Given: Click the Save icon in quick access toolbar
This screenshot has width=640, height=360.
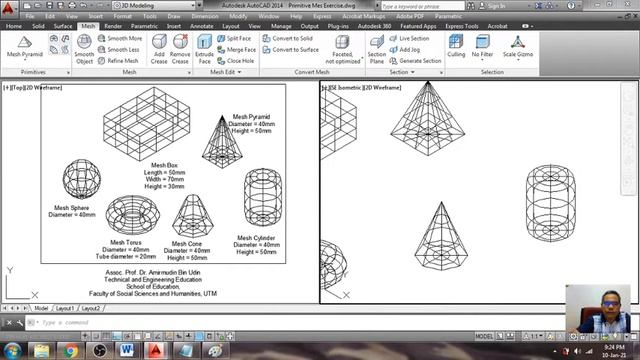Looking at the screenshot, I should (49, 6).
